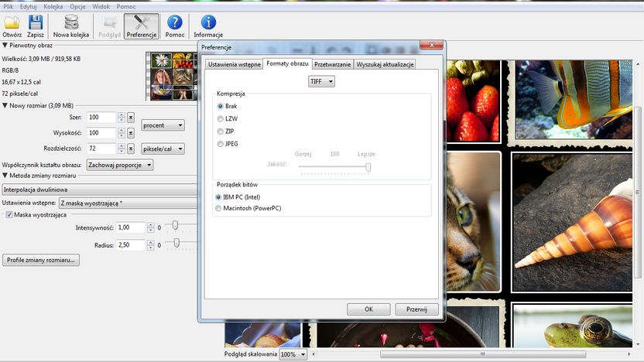Click the Intensywność slider handle
This screenshot has height=362, width=644.
[175, 225]
